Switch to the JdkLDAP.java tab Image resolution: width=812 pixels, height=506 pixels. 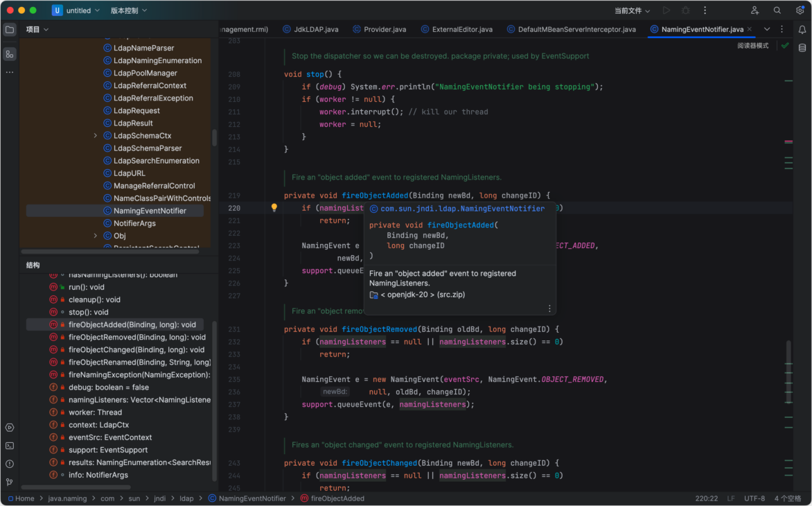tap(310, 30)
